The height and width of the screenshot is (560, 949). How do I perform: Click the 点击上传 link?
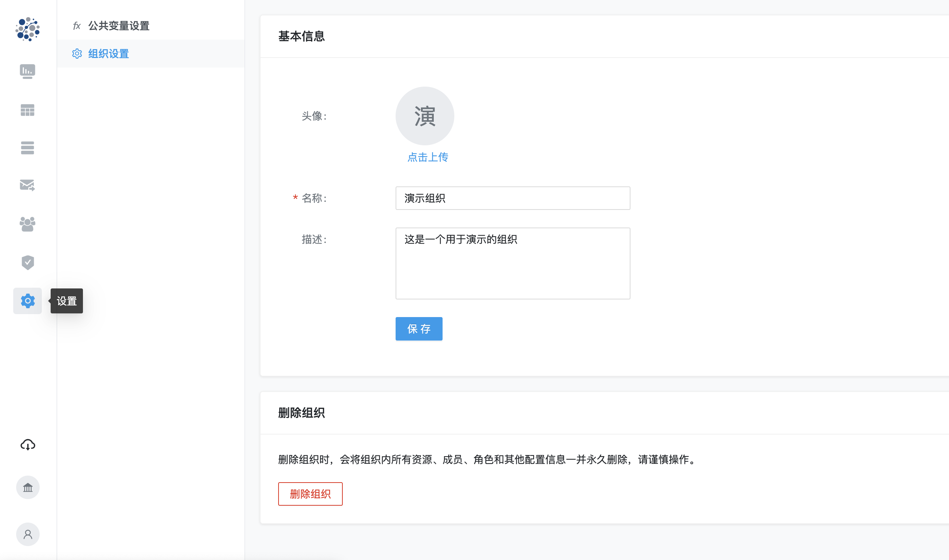(x=428, y=157)
